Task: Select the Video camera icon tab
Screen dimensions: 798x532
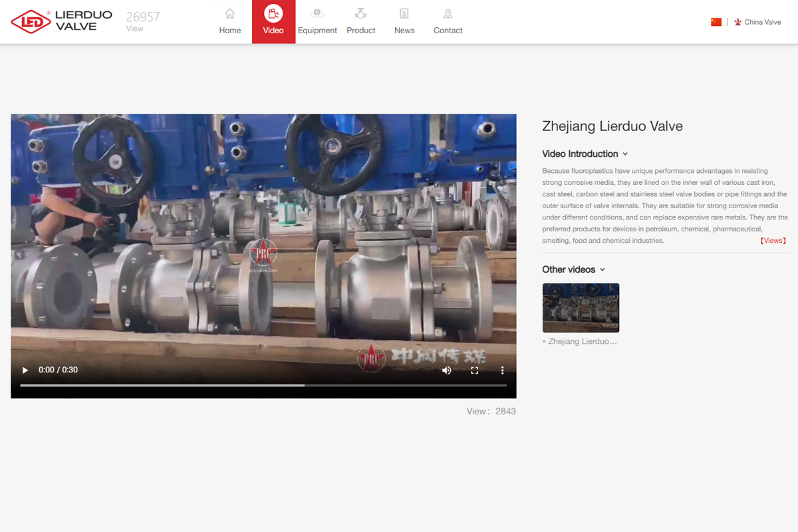Action: 273,14
